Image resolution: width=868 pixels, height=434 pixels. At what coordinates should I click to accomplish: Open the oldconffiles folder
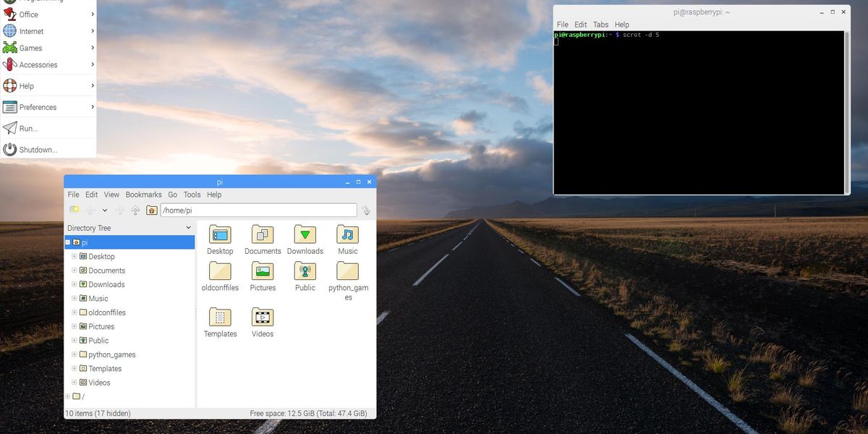coord(220,271)
